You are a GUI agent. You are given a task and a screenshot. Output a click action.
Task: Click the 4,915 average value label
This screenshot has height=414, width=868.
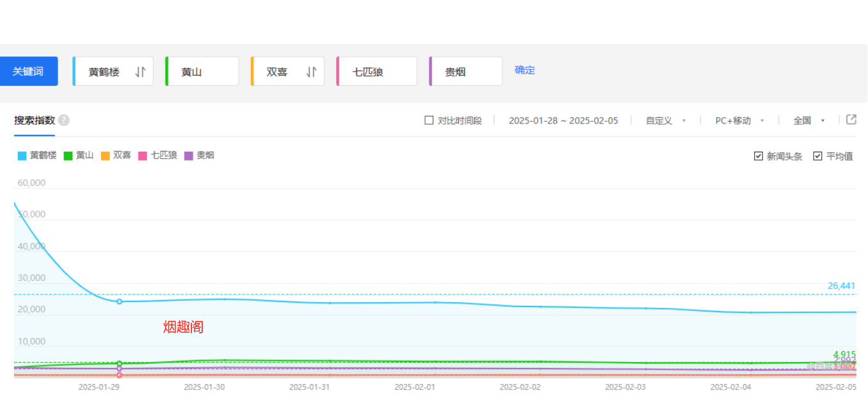click(844, 354)
